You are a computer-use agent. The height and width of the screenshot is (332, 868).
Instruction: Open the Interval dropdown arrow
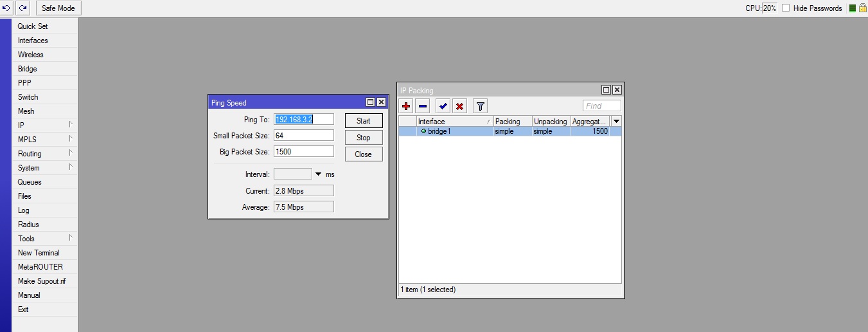pyautogui.click(x=318, y=174)
